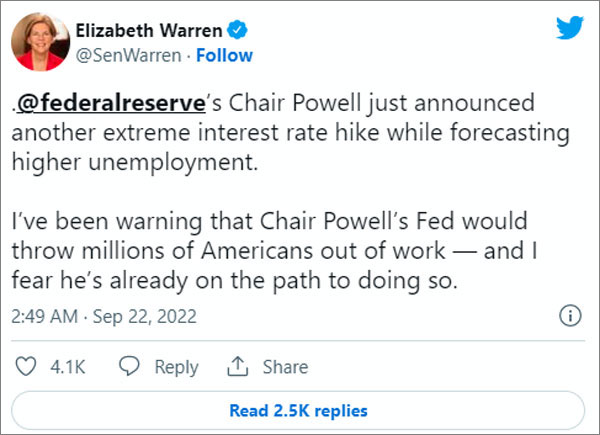Viewport: 600px width, 435px height.
Task: Click the reply speech bubble icon
Action: click(x=129, y=367)
